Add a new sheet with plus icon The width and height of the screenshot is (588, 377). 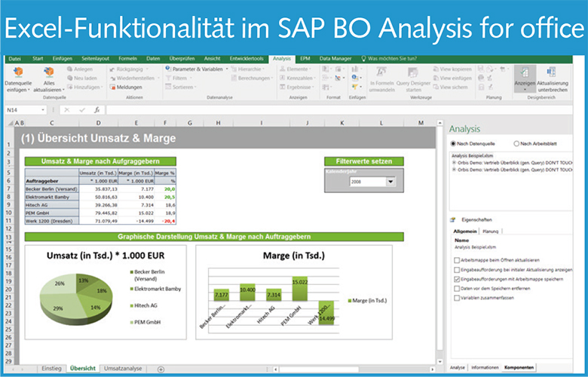[161, 369]
